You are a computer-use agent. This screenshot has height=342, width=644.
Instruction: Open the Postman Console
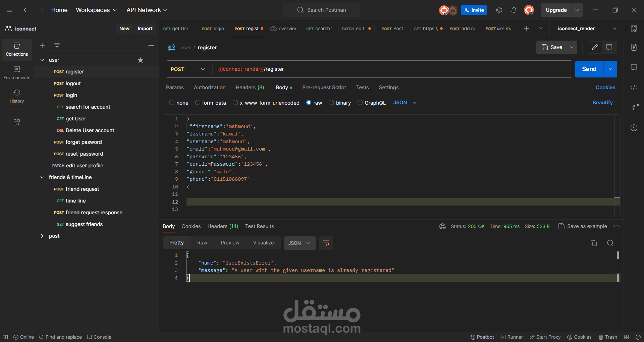(99, 337)
